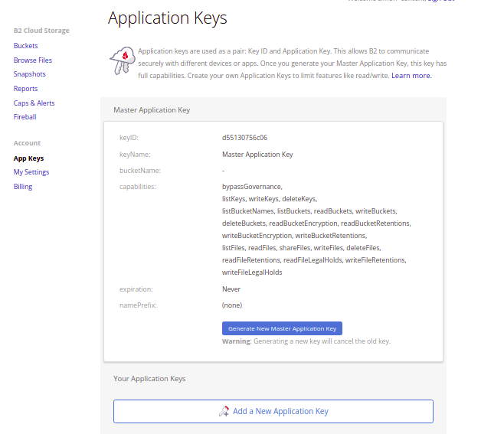Click the bypassGovernance capability text
The height and width of the screenshot is (434, 504).
[252, 187]
